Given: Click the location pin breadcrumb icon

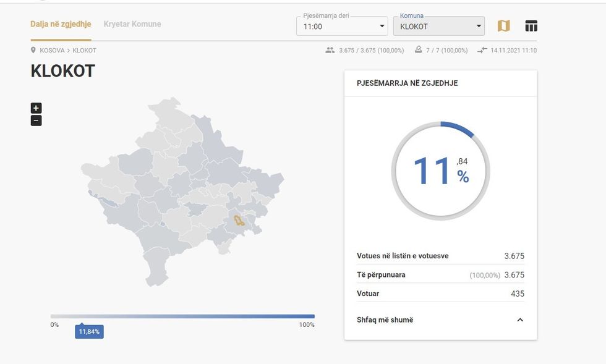Looking at the screenshot, I should click(33, 51).
